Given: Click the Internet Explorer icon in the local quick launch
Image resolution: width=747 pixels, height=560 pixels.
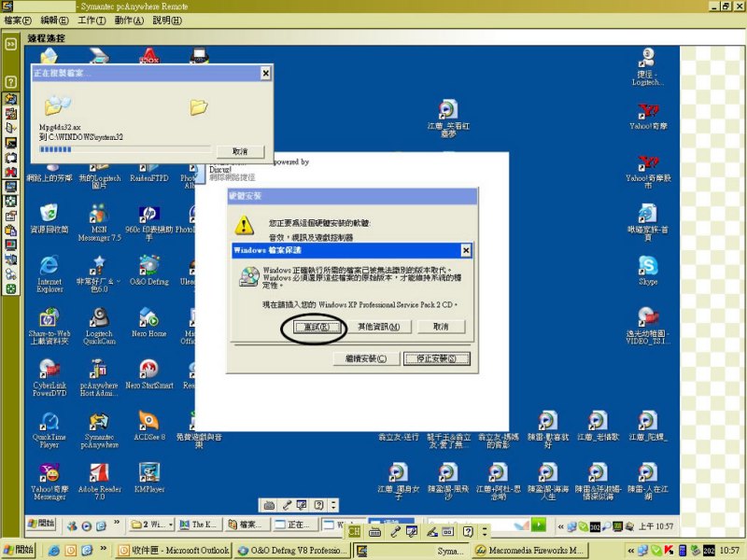Looking at the screenshot, I should click(54, 551).
